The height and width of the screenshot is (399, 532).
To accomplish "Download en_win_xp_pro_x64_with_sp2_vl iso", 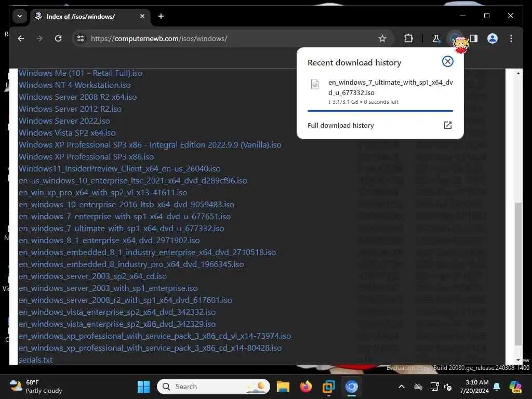I will click(103, 192).
